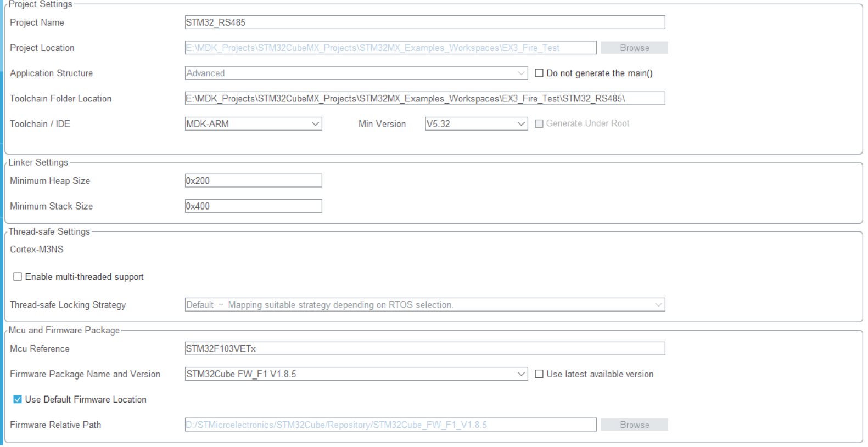Viewport: 868px width, 447px height.
Task: Click the Mcu and Firmware Package group title
Action: point(64,330)
